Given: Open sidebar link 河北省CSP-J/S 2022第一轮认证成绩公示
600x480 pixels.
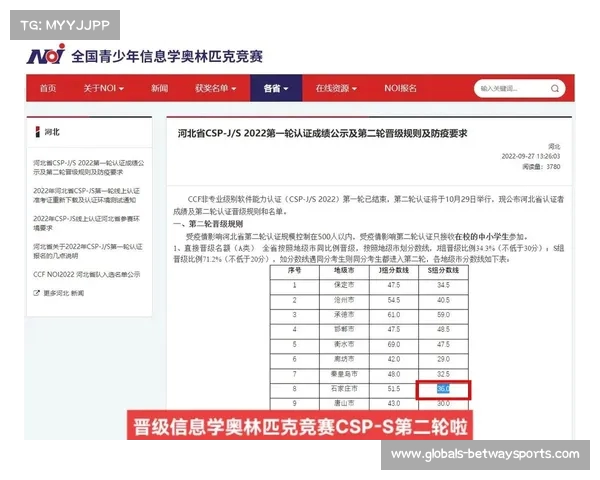Looking at the screenshot, I should tap(89, 168).
